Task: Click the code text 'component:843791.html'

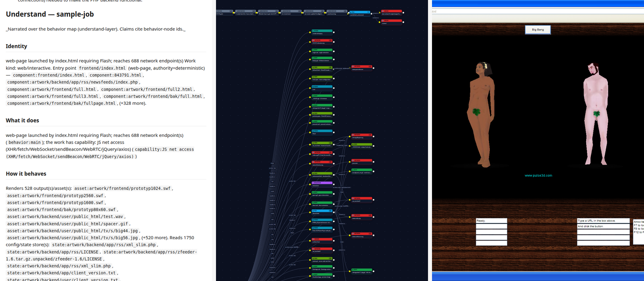Action: [116, 75]
